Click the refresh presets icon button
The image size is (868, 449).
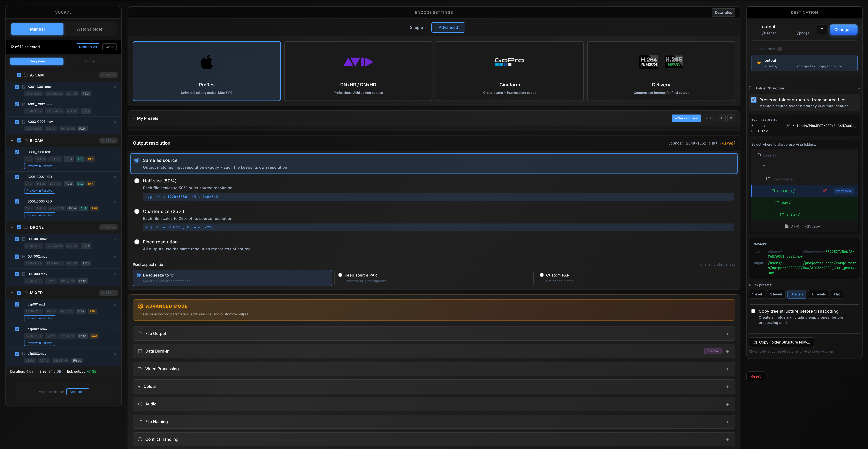[x=731, y=118]
